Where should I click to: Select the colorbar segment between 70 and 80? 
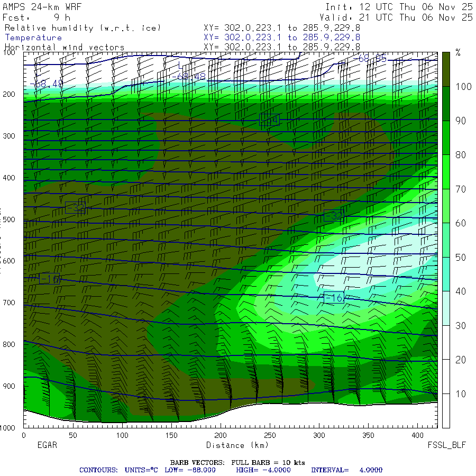pyautogui.click(x=446, y=172)
